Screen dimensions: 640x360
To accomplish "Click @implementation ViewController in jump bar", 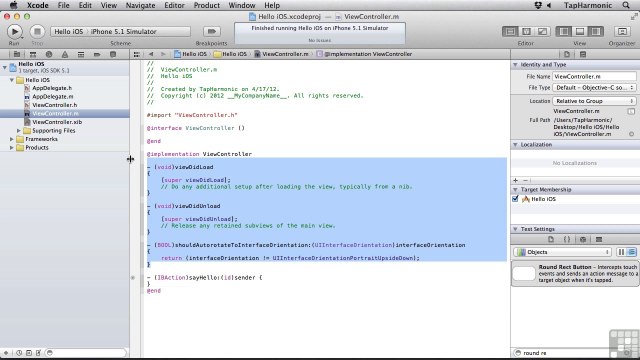I will point(364,54).
